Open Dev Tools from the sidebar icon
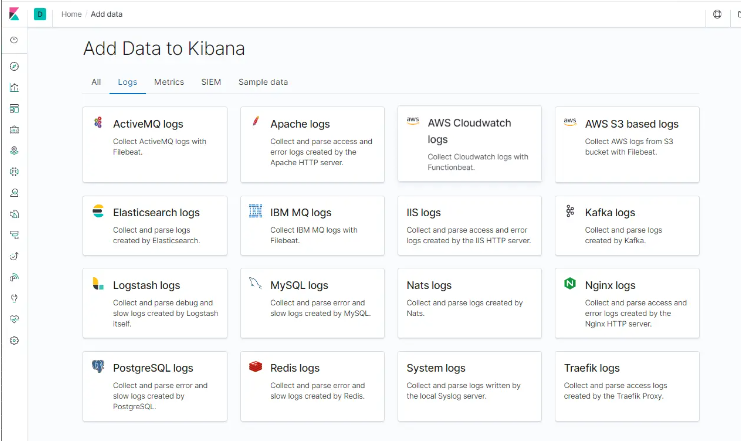Viewport: 741px width, 441px height. click(x=14, y=298)
